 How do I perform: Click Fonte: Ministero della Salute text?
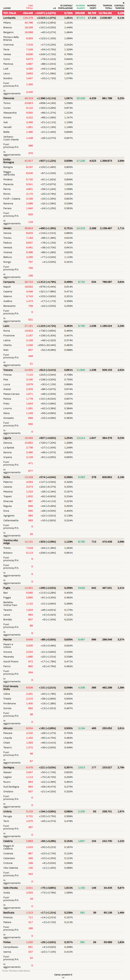tap(16, 971)
